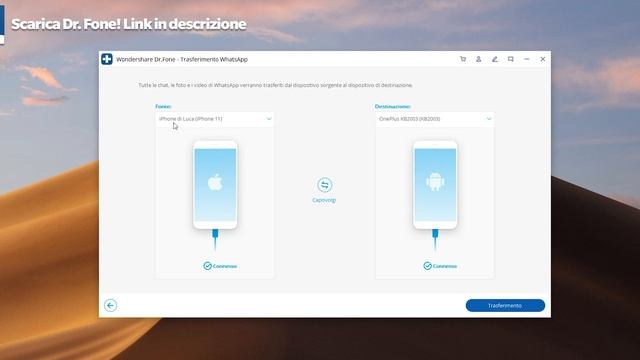Minimize the Dr.Fone window
640x360 pixels.
point(527,59)
